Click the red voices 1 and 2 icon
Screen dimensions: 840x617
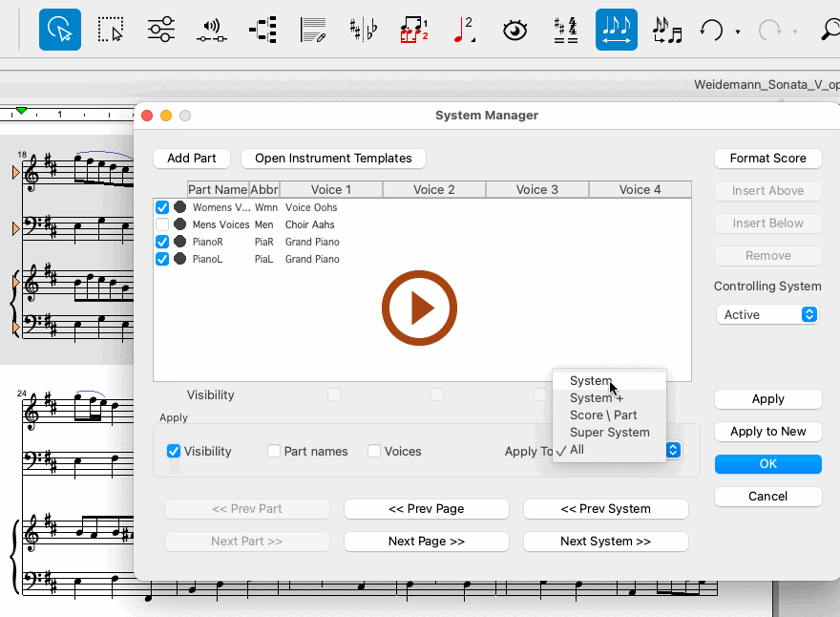pyautogui.click(x=414, y=30)
